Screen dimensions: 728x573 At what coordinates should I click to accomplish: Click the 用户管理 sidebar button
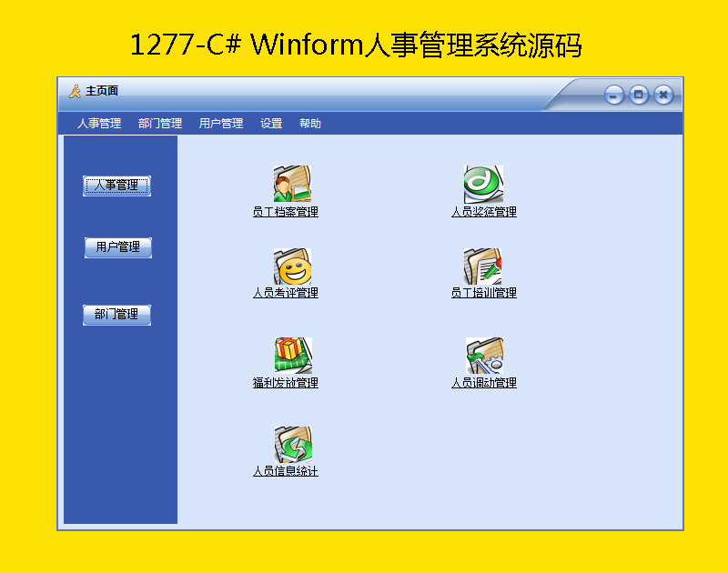click(118, 247)
